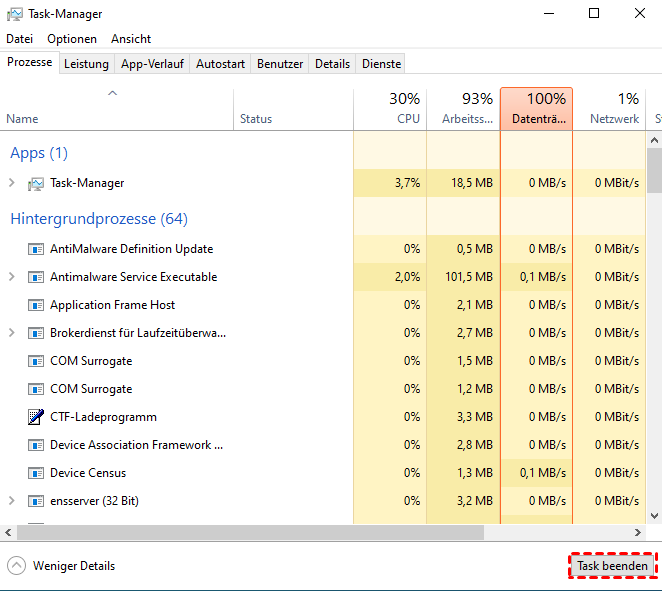Viewport: 662px width, 591px height.
Task: Open the Autostart tab
Action: click(220, 63)
